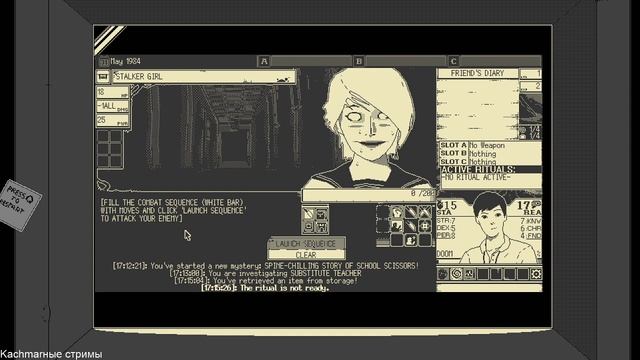Viewport: 640px width, 360px height.
Task: Click the 'ACTIVE RITUALS:' heading
Action: 478,169
